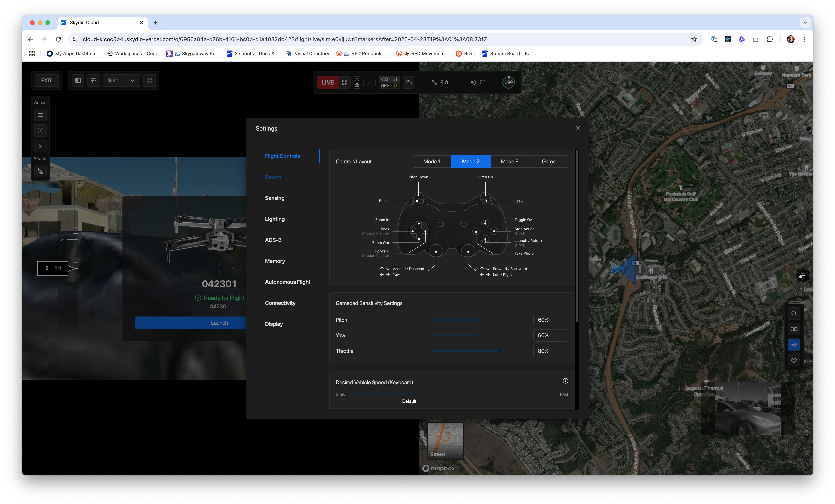
Task: Open the sliders settings icon in toolbar
Action: (93, 81)
